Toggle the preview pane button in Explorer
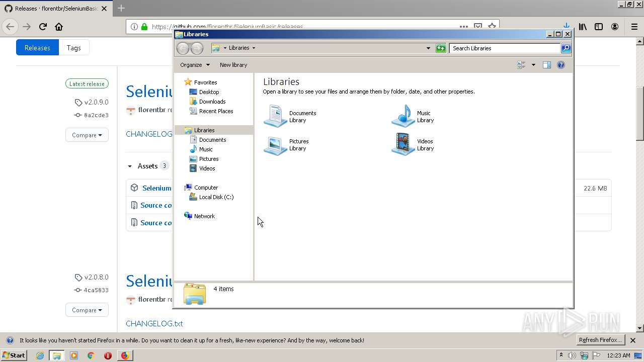 [547, 65]
